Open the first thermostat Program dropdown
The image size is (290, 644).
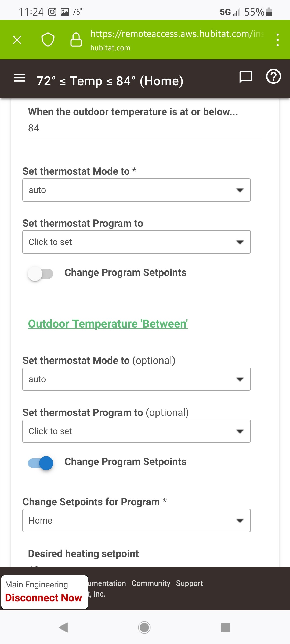click(x=136, y=242)
